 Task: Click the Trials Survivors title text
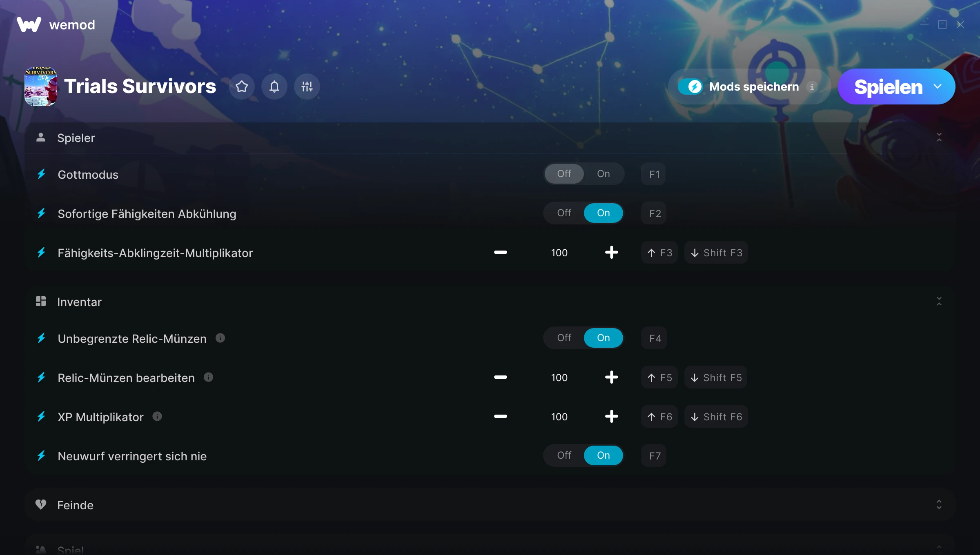(x=140, y=87)
